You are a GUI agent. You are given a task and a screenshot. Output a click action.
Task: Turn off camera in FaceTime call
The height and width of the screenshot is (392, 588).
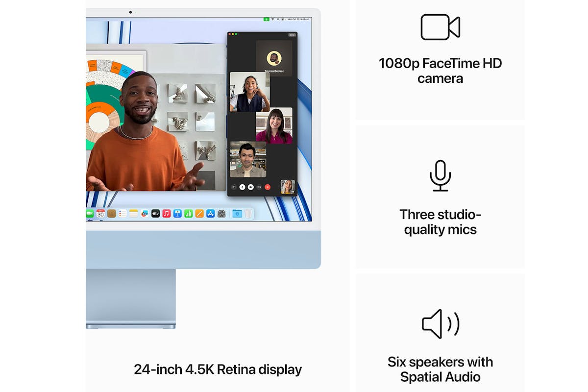tap(250, 187)
